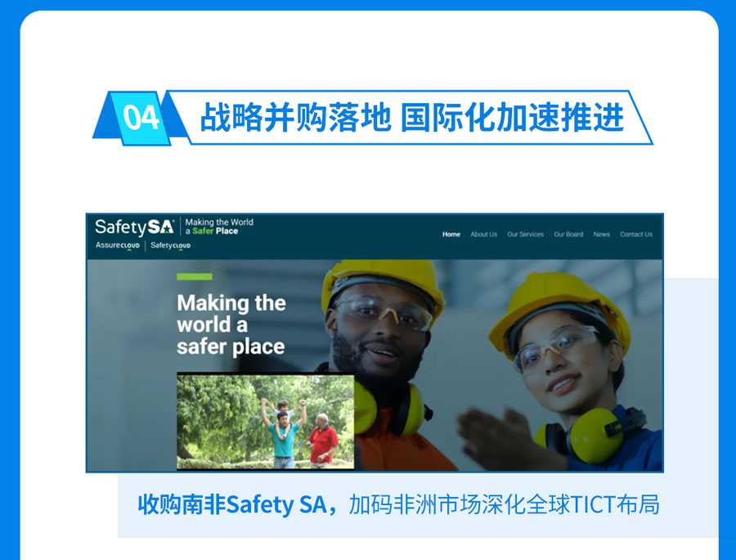
Task: Click the AssureCloud logo
Action: point(117,245)
